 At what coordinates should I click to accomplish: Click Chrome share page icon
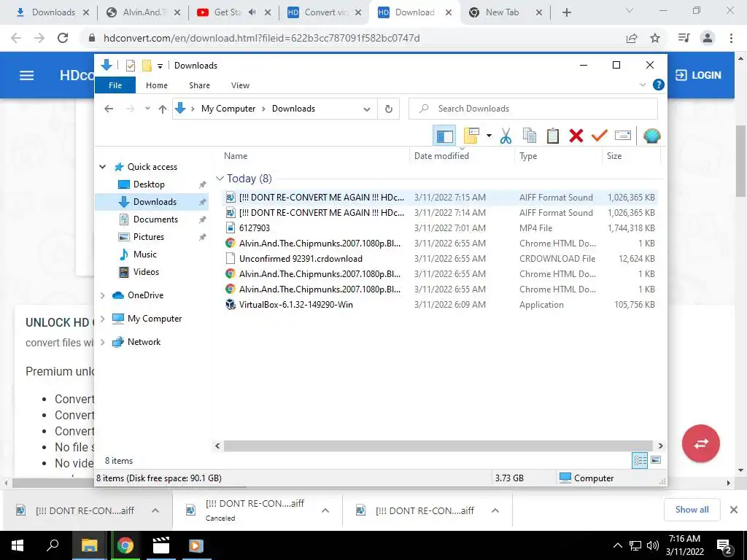(632, 38)
